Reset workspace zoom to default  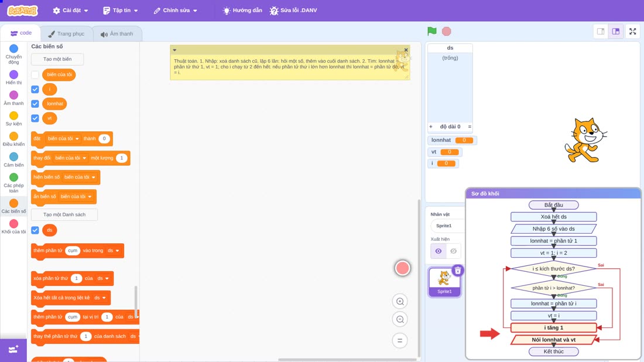400,340
